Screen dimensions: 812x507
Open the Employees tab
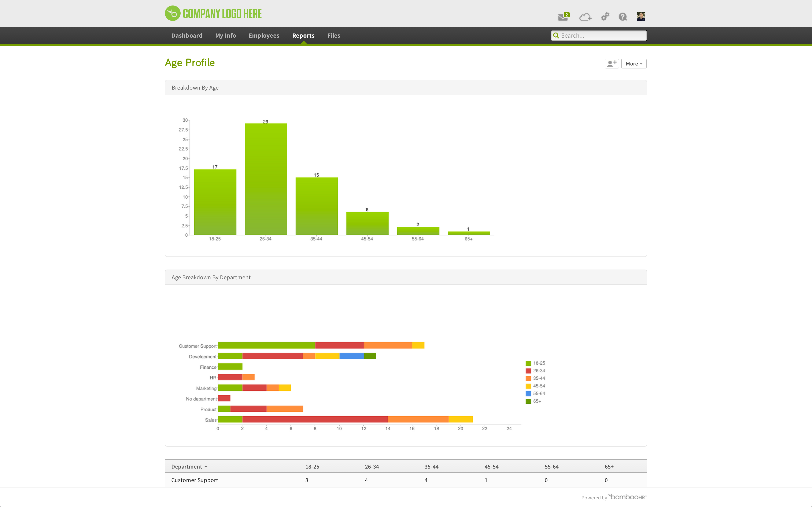click(x=264, y=35)
